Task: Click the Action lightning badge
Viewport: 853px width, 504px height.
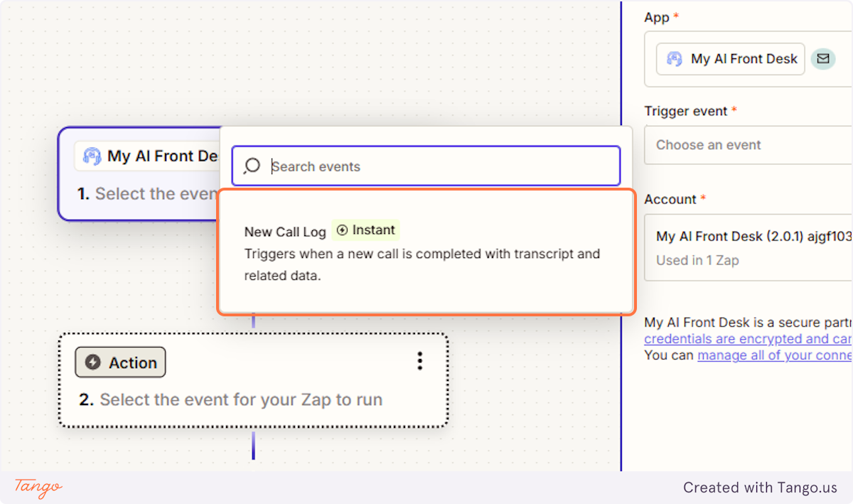Action: 120,363
